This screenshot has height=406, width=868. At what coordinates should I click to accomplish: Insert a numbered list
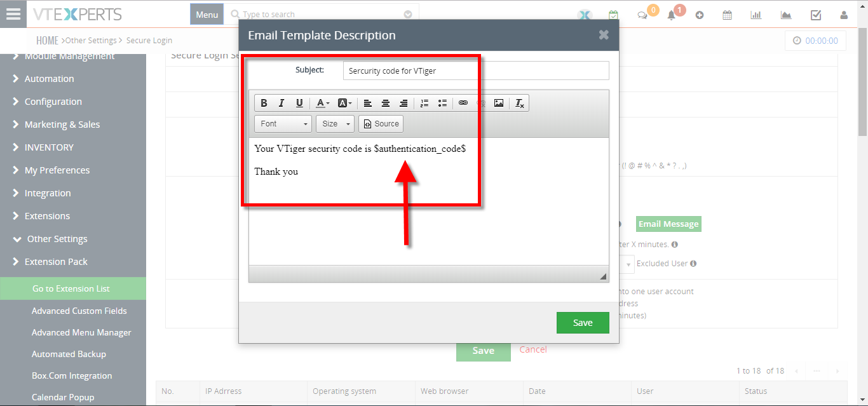coord(424,103)
